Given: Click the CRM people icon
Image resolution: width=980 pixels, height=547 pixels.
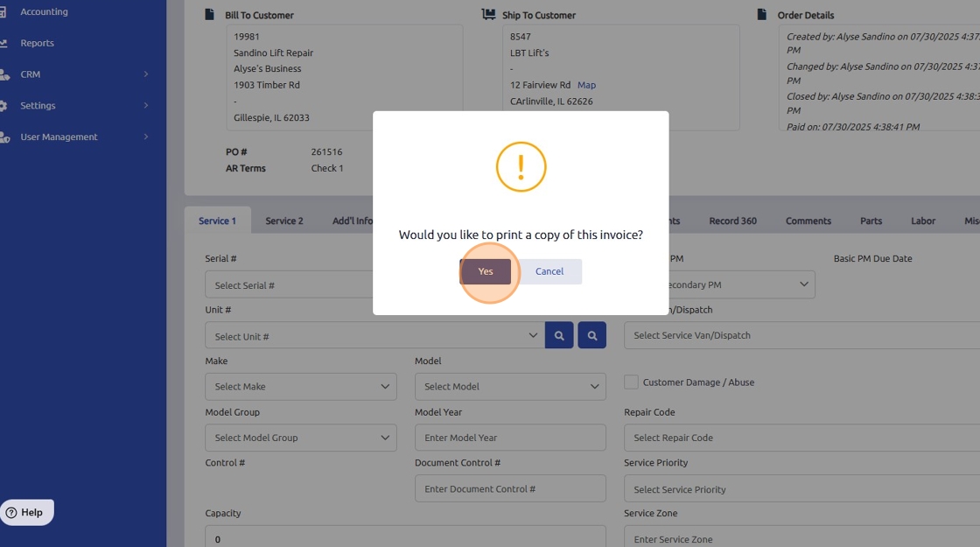Looking at the screenshot, I should 4,74.
